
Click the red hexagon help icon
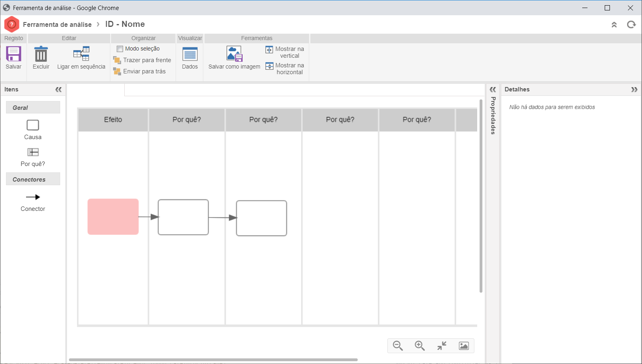pos(12,24)
